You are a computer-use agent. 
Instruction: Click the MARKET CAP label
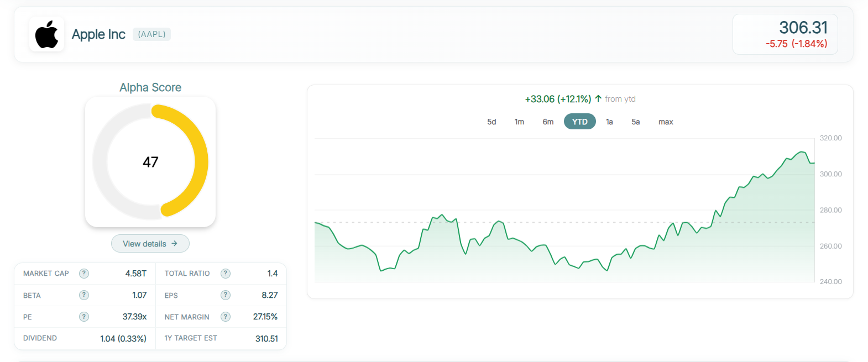pos(46,274)
